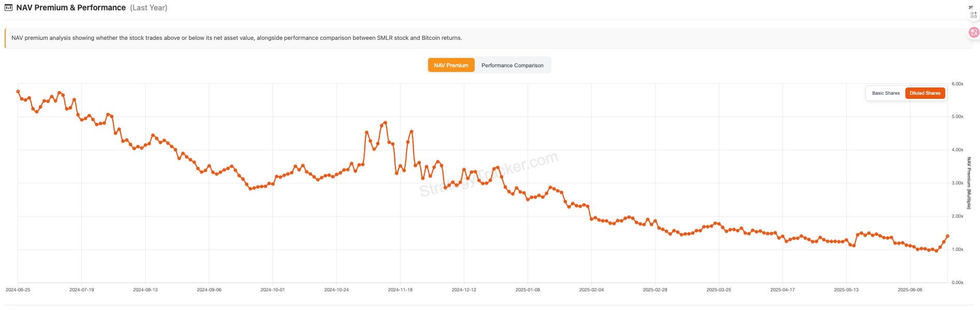
Task: Enable the Diluted Shares option
Action: tap(925, 93)
